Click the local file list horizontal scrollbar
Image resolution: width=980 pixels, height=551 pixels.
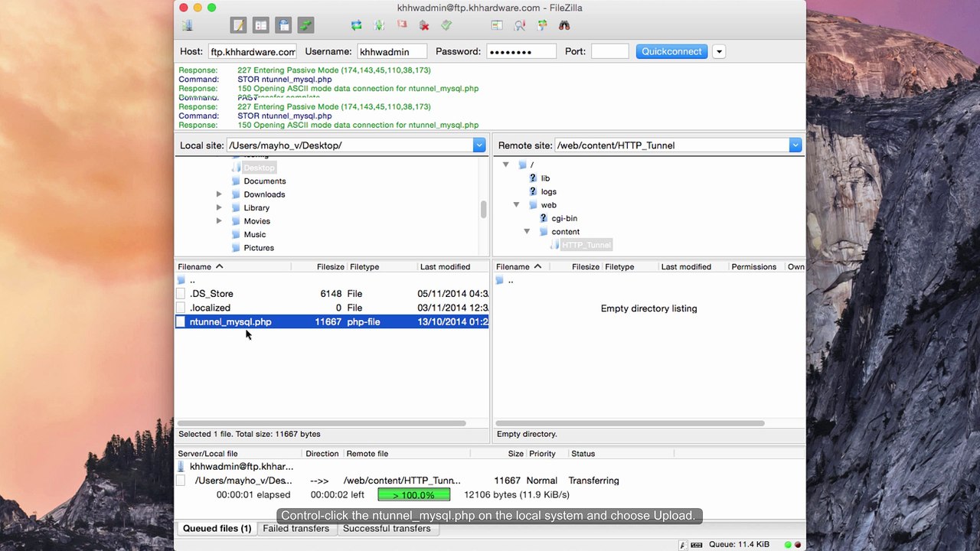click(x=322, y=423)
